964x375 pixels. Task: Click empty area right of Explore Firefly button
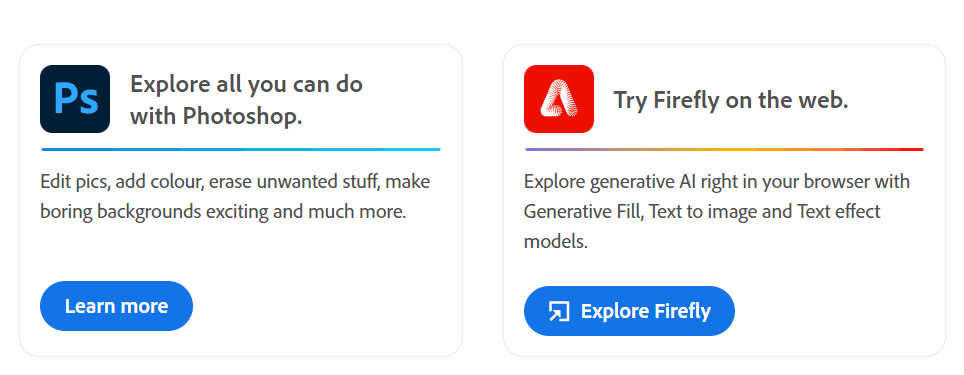coord(836,311)
